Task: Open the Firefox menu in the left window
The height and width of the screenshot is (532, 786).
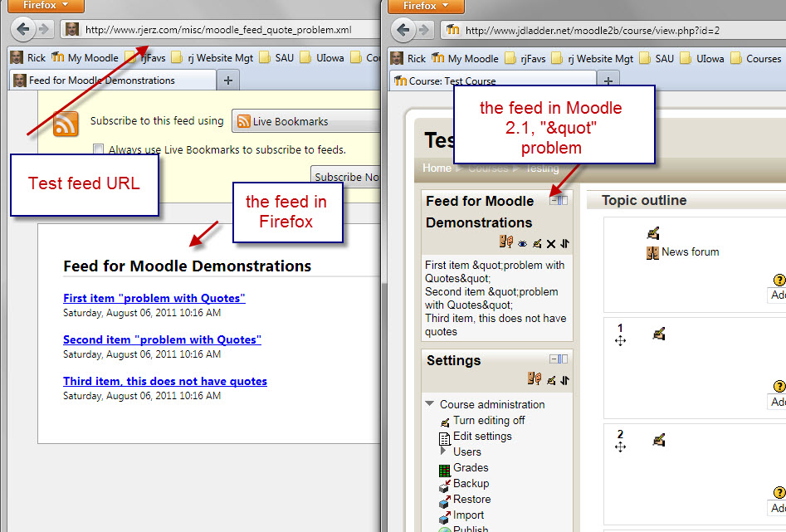Action: click(x=46, y=6)
